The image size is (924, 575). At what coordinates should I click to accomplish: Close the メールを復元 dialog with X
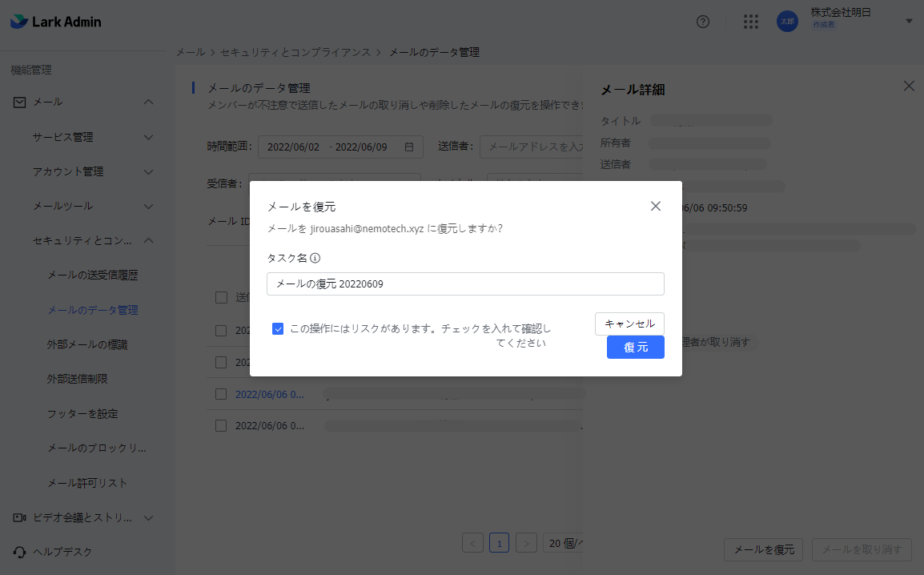(x=656, y=206)
